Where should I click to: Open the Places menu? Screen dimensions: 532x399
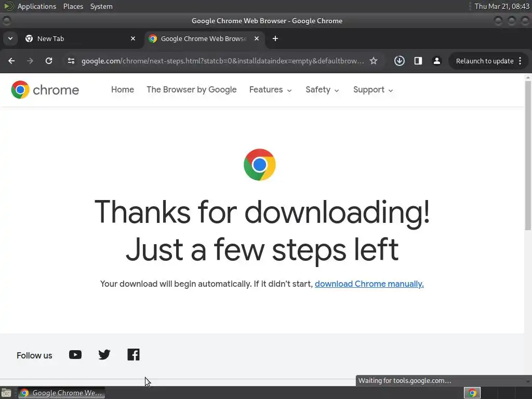[73, 6]
